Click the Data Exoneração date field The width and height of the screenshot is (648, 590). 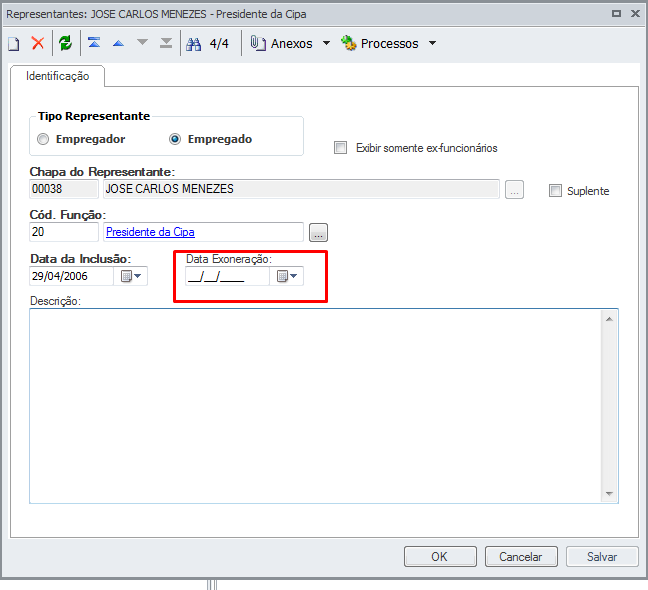(227, 276)
